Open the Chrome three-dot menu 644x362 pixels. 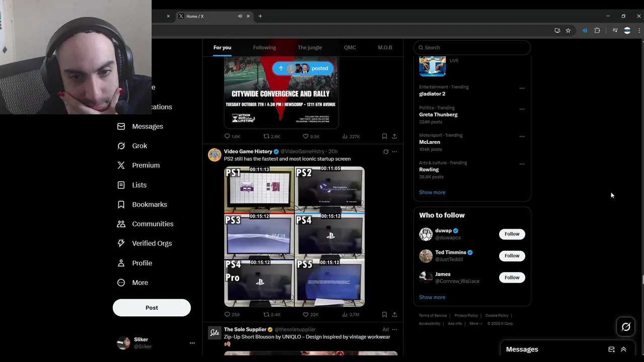pyautogui.click(x=639, y=31)
